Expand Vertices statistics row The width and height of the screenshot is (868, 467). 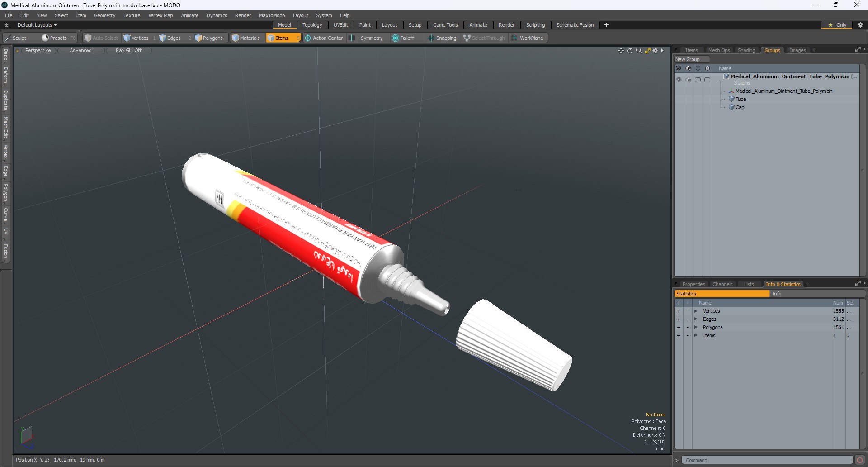pyautogui.click(x=696, y=311)
